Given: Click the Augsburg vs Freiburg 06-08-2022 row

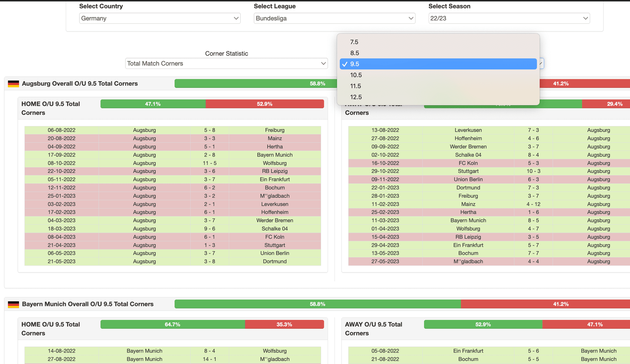Looking at the screenshot, I should pyautogui.click(x=173, y=130).
